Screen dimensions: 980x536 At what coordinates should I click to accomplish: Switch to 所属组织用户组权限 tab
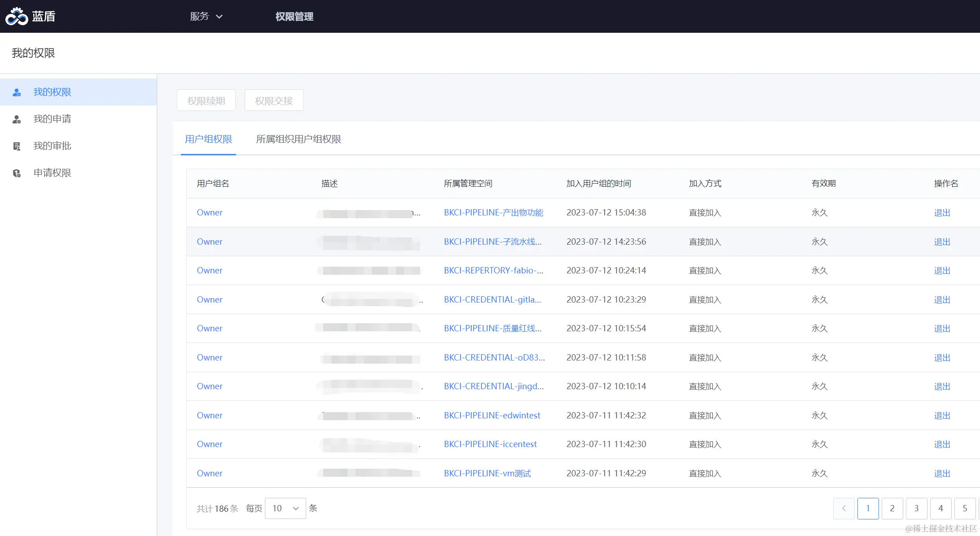pyautogui.click(x=298, y=139)
